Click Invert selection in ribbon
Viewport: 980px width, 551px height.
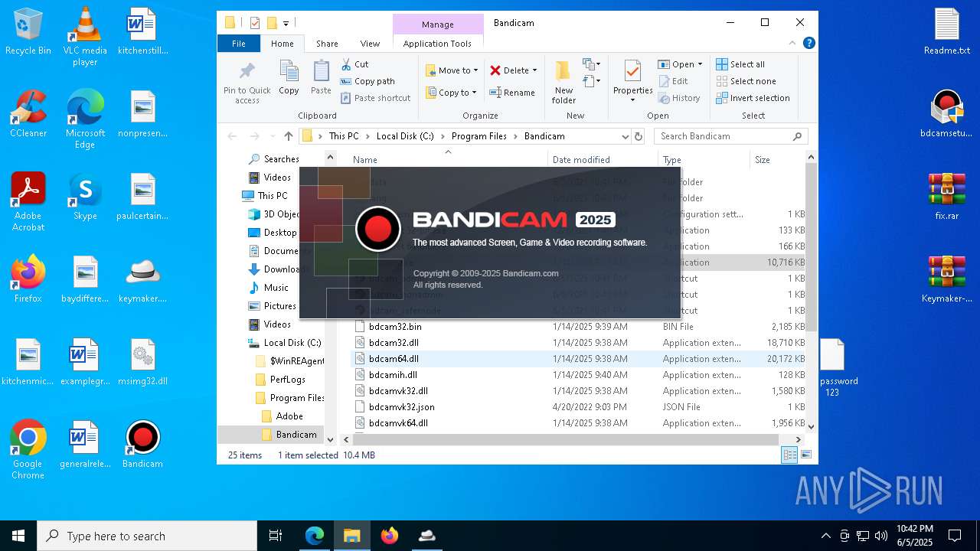click(x=753, y=98)
